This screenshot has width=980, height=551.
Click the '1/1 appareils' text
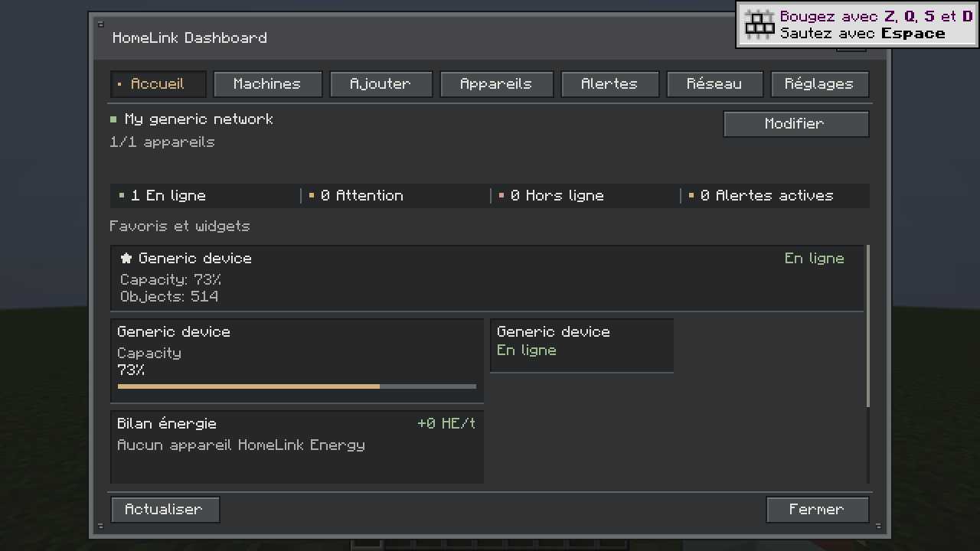[x=162, y=142]
